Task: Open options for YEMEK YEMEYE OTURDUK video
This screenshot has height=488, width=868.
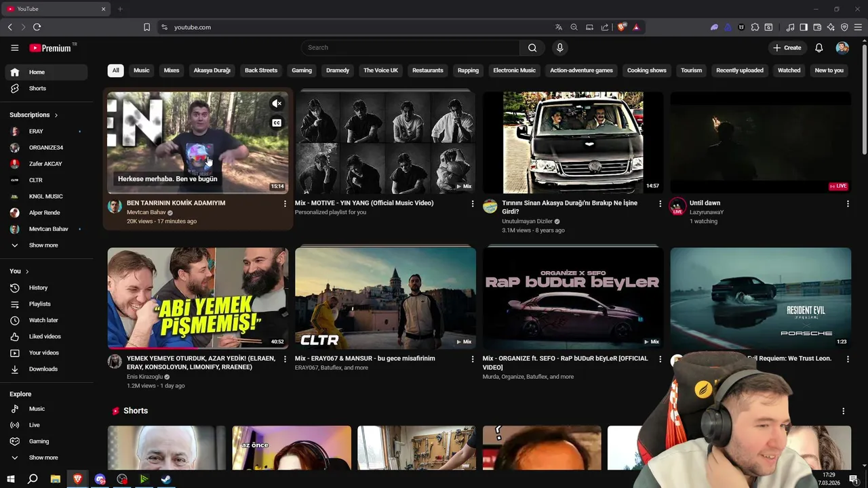Action: (x=285, y=359)
